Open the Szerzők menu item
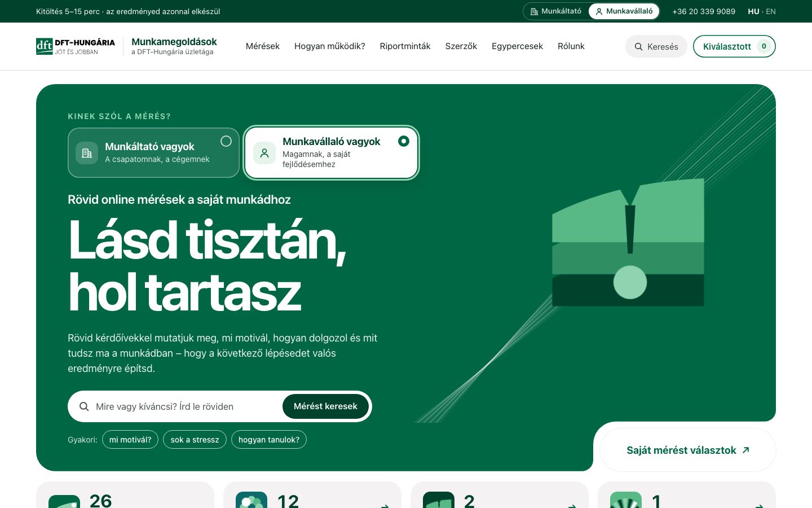The width and height of the screenshot is (812, 508). pyautogui.click(x=461, y=46)
